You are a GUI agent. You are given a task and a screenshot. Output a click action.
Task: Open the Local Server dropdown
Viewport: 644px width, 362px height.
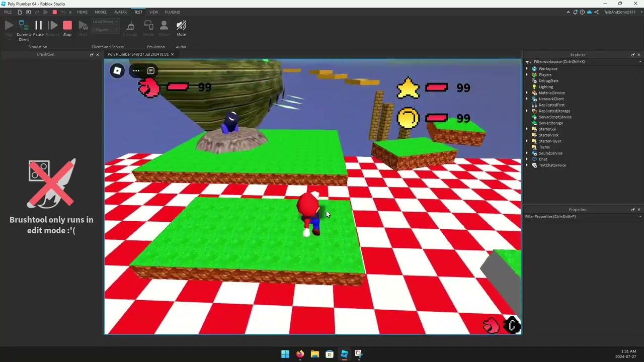point(105,22)
